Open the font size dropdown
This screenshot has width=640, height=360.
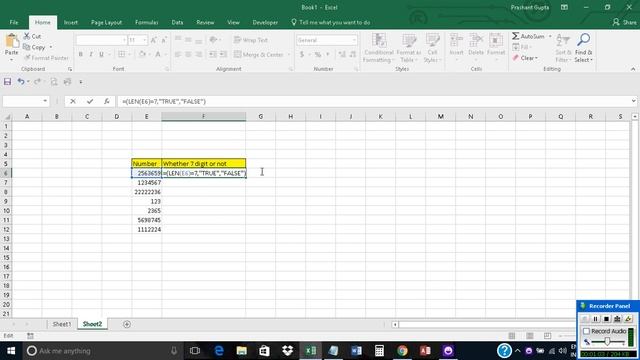[x=144, y=40]
